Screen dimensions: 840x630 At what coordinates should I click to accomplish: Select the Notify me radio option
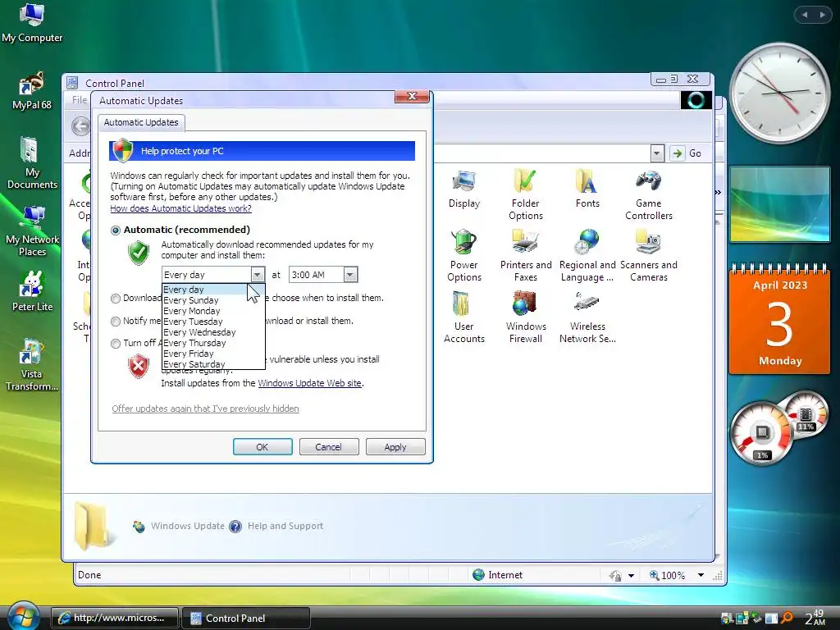(x=115, y=322)
